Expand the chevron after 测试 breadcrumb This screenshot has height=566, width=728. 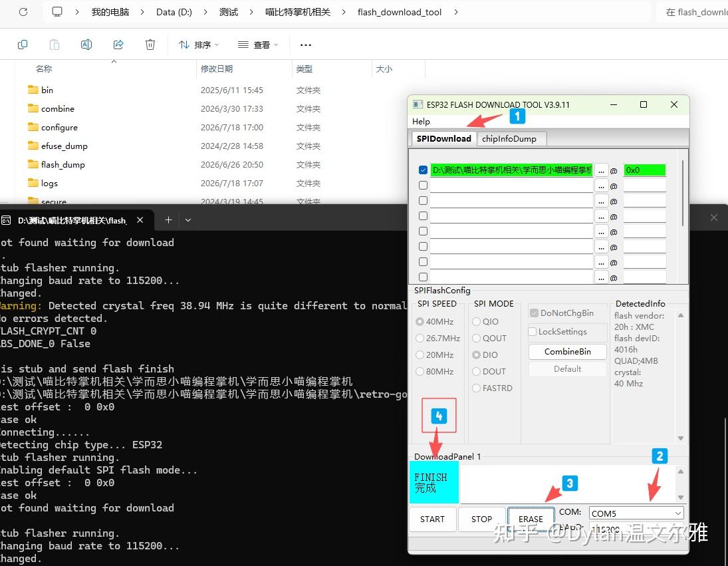point(251,12)
